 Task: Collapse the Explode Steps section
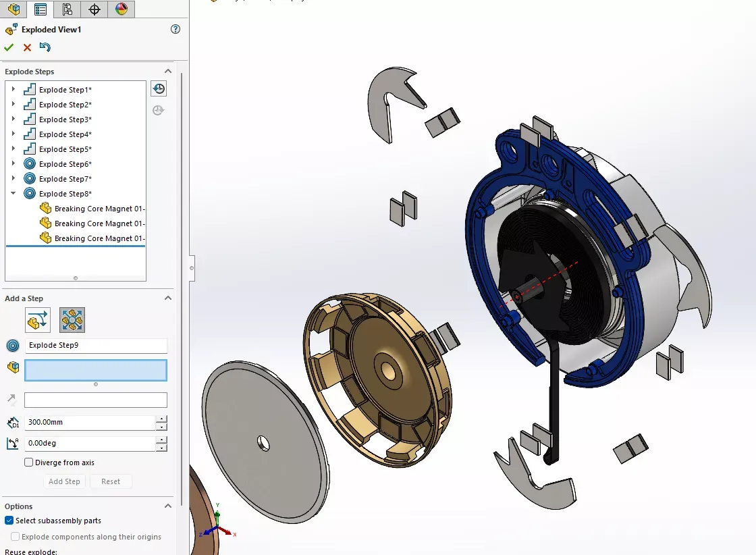coord(167,71)
